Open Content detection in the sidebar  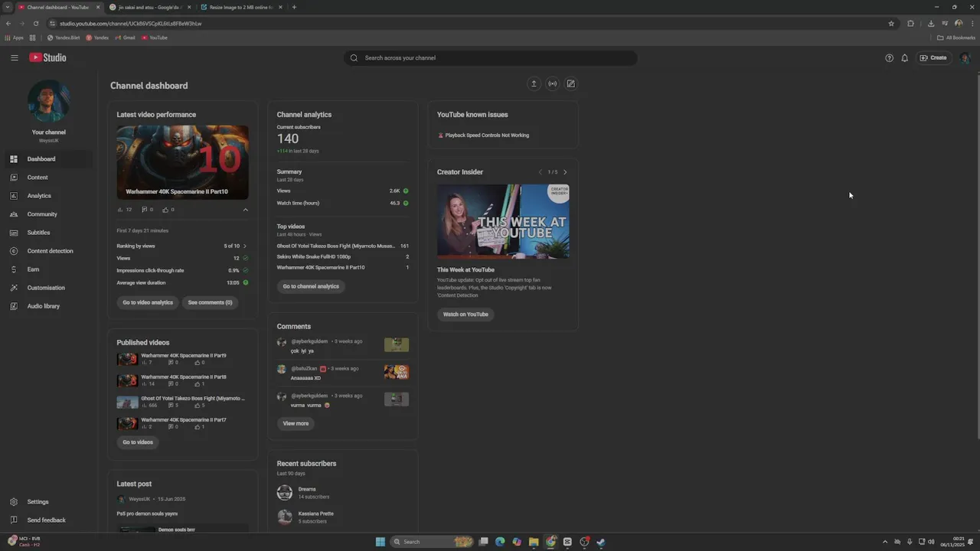pos(47,251)
